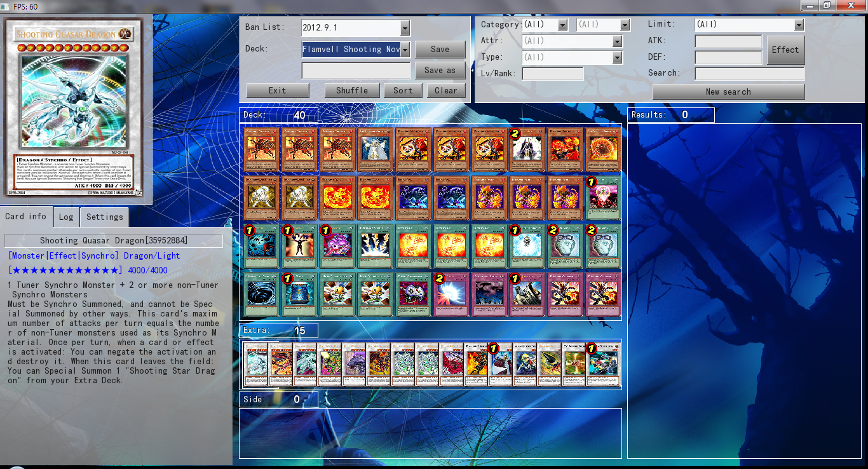Choose the lightning bolt spell card

[376, 246]
